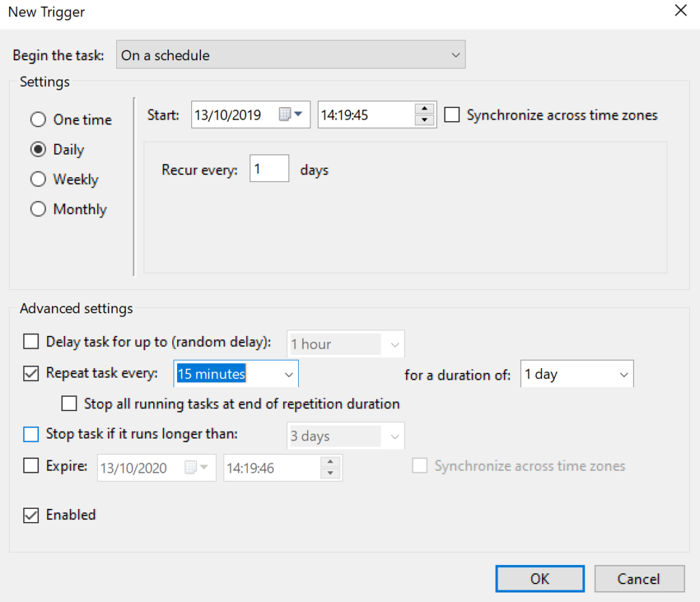Screen dimensions: 700x602
Task: Open the Begin the task dropdown
Action: point(456,54)
